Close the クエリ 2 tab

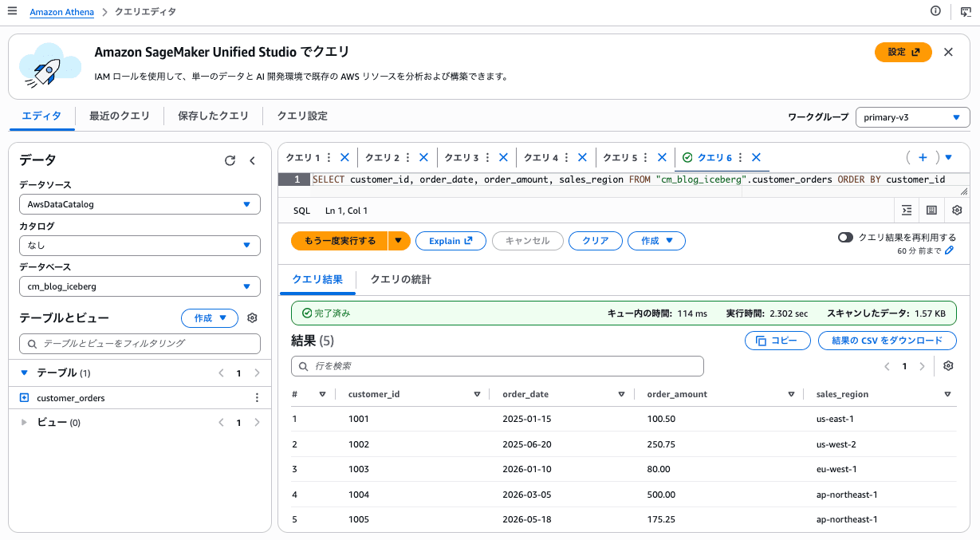pyautogui.click(x=424, y=158)
